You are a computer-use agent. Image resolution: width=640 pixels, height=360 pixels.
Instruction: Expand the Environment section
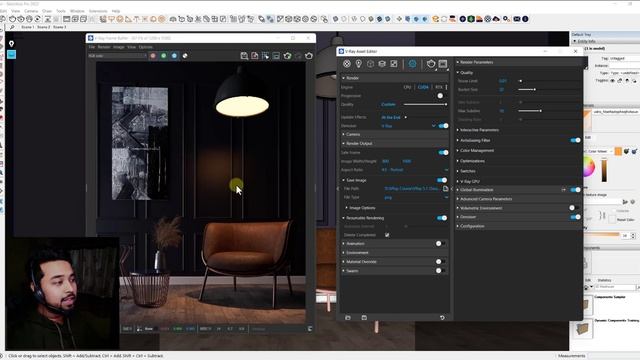(394, 253)
